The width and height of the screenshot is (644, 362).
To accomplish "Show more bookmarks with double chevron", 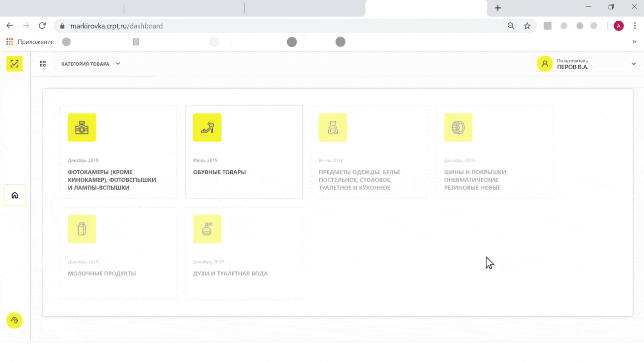I will coord(634,42).
